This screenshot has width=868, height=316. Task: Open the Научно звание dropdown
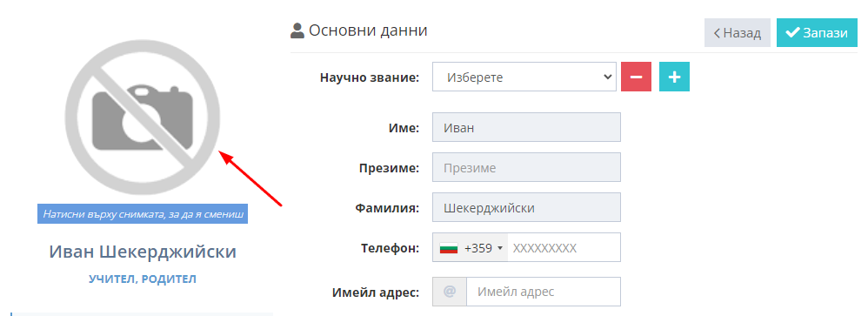click(x=524, y=77)
